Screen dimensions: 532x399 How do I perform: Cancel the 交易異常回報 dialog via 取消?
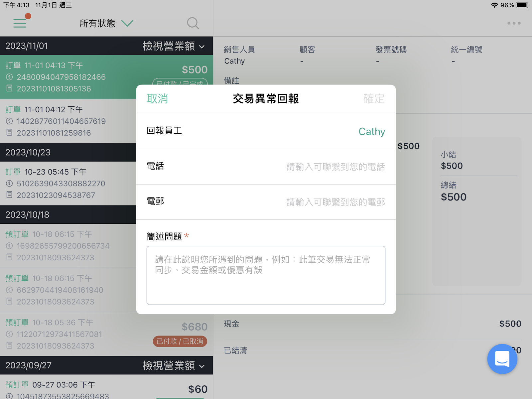coord(157,99)
